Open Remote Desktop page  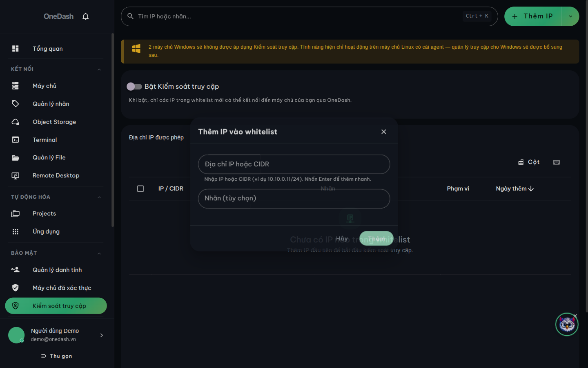56,175
